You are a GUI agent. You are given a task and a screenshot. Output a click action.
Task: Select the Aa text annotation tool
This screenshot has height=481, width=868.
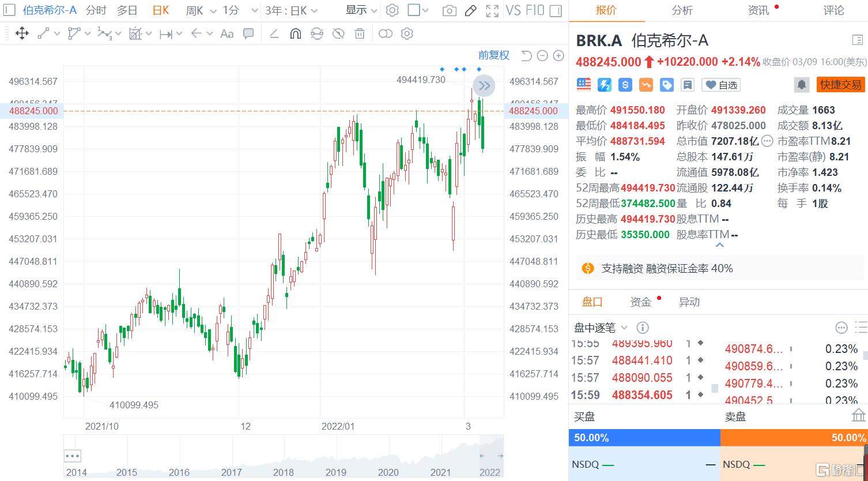pos(227,33)
